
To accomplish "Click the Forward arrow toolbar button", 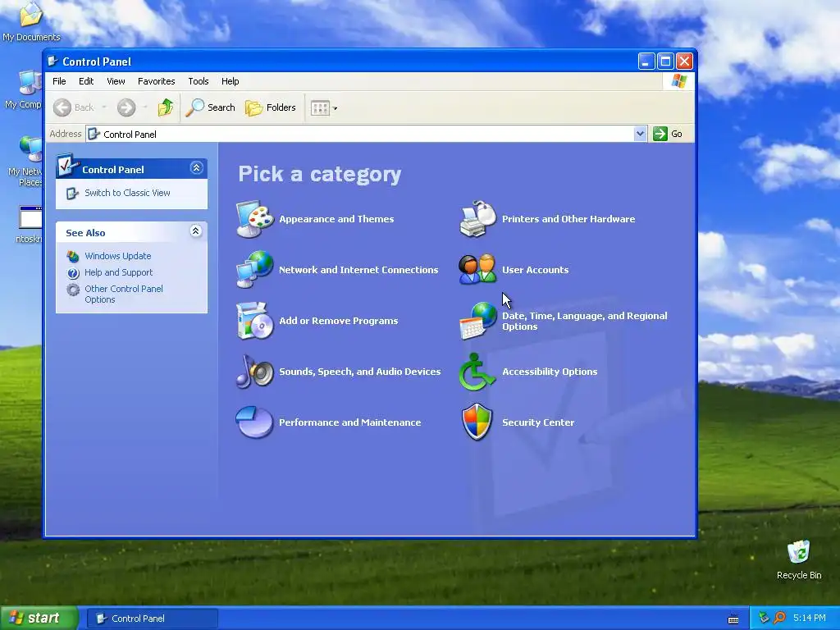I will click(x=126, y=107).
